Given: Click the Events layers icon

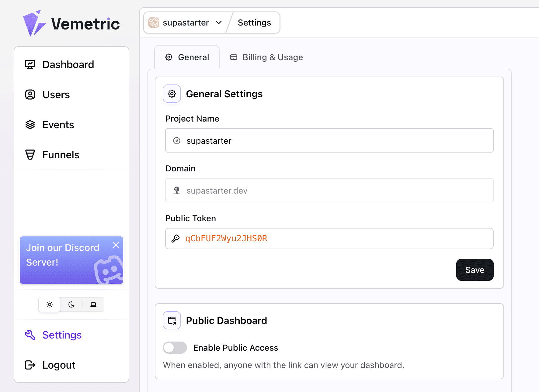Looking at the screenshot, I should tap(30, 125).
